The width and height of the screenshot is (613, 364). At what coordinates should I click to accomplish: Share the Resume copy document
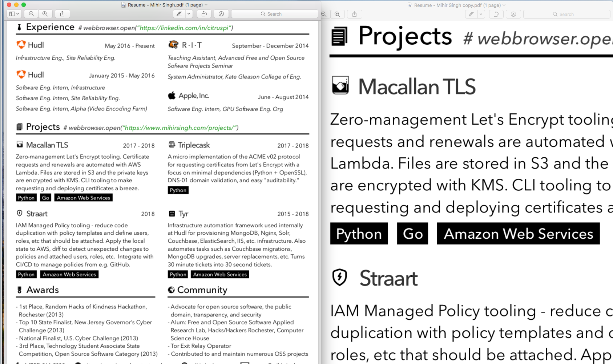click(355, 14)
